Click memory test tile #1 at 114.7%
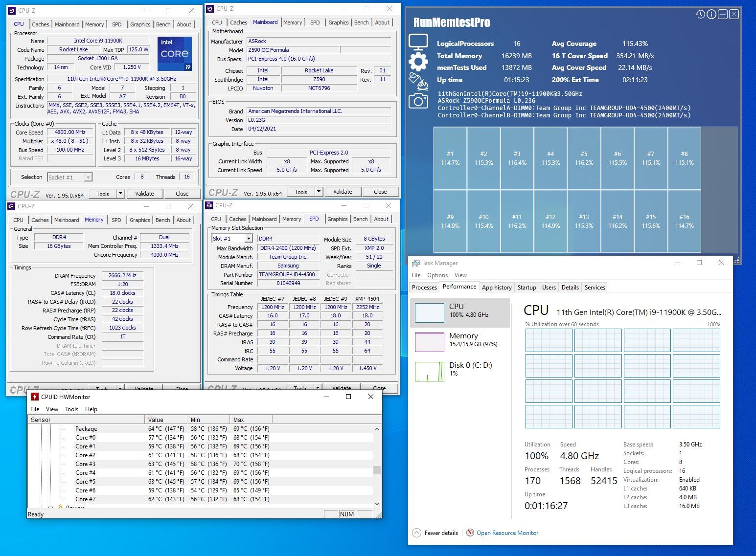 tap(450, 158)
